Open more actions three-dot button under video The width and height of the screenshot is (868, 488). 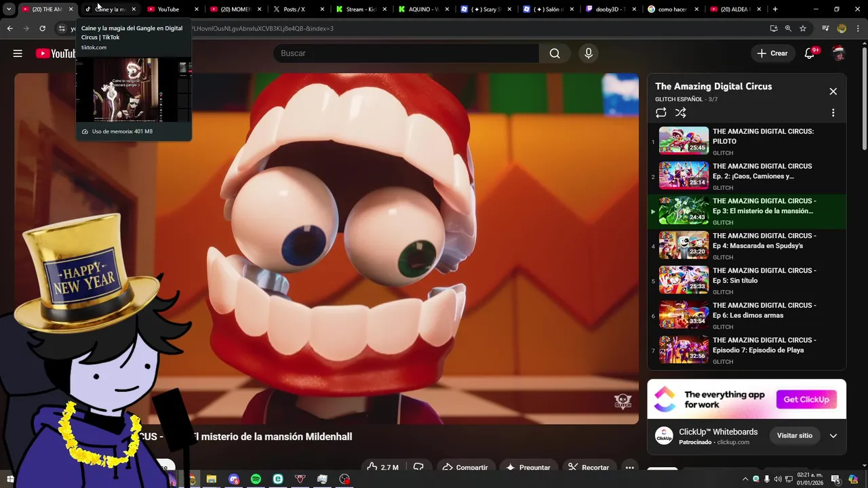[629, 467]
